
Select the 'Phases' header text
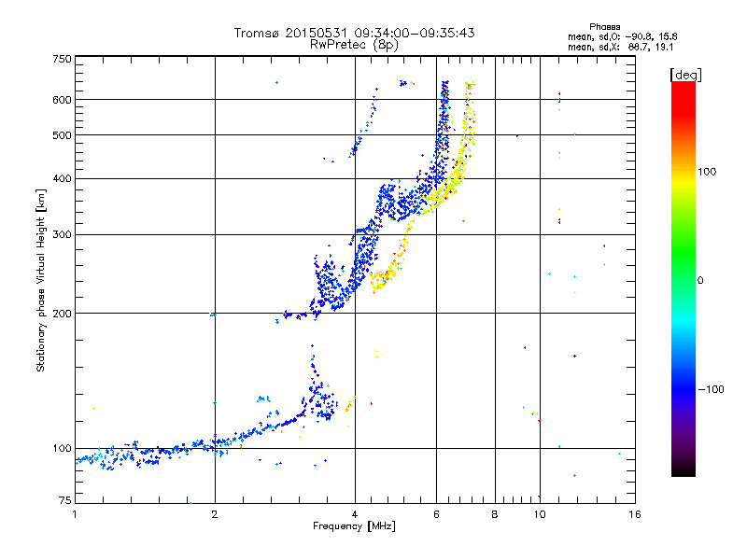pos(604,27)
